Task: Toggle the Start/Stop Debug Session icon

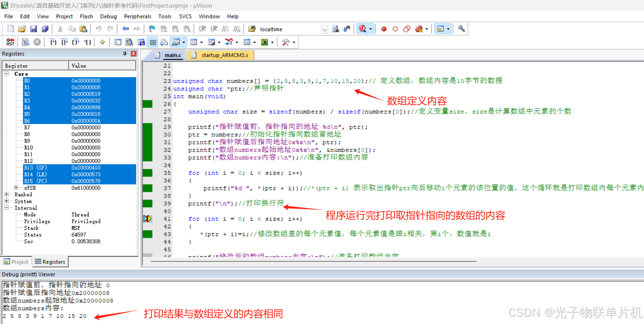Action: [x=363, y=29]
